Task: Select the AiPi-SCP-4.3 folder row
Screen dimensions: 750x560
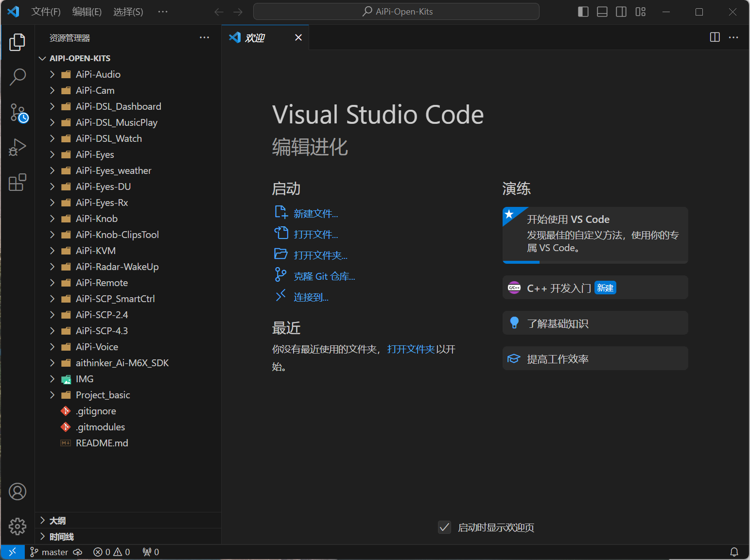Action: pyautogui.click(x=128, y=331)
